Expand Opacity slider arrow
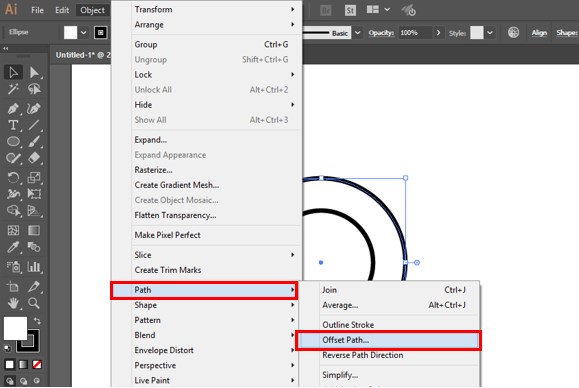Image resolution: width=579 pixels, height=388 pixels. (438, 32)
